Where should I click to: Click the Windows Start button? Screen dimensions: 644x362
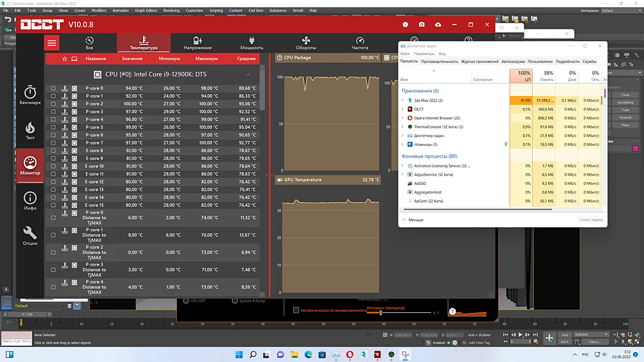239,354
